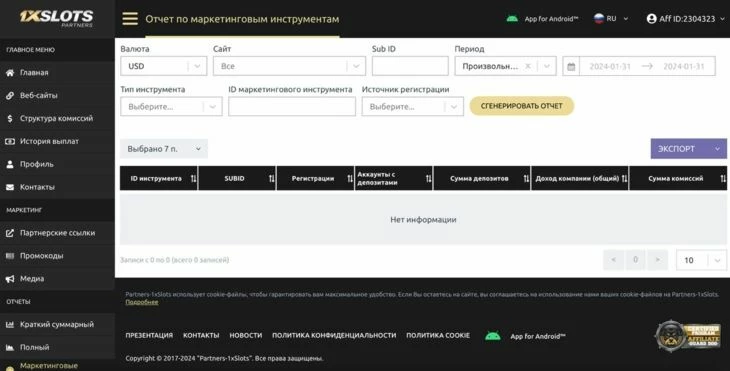Open the Выбрано 7 п. column selector
This screenshot has width=730, height=371.
[x=164, y=149]
